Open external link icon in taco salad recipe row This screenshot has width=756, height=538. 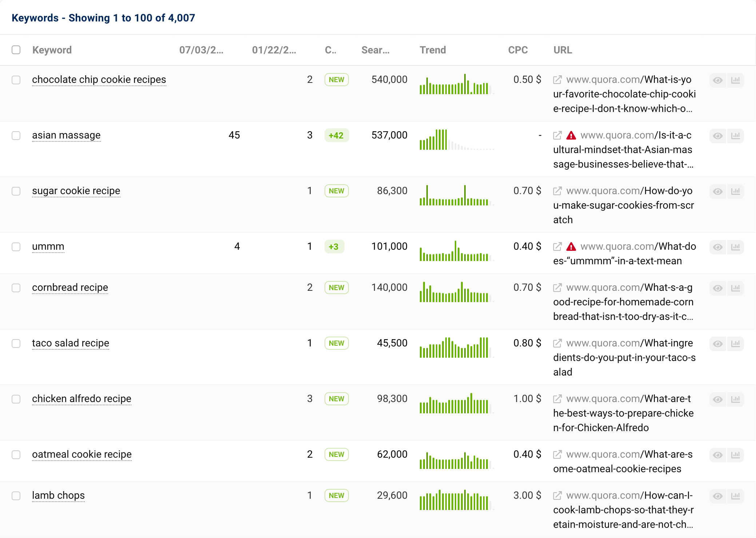pyautogui.click(x=557, y=343)
